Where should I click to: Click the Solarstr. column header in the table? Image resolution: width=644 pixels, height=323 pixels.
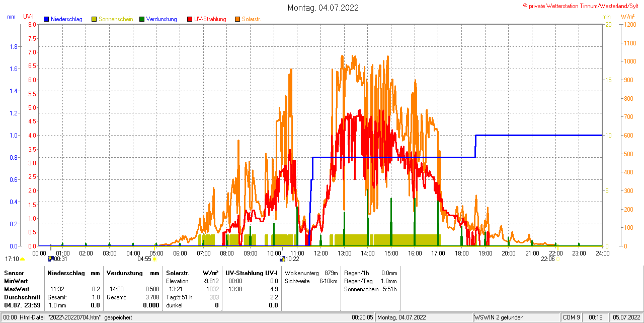tap(177, 273)
